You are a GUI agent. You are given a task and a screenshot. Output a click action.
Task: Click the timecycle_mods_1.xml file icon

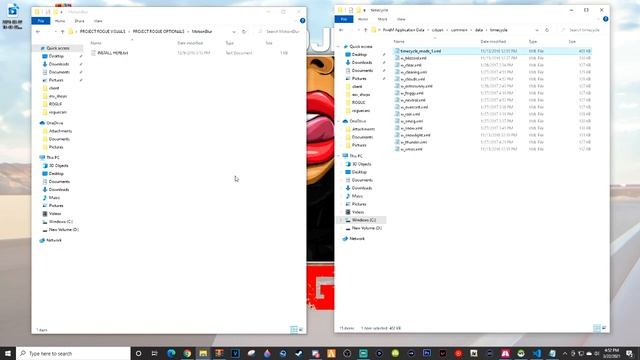click(x=397, y=51)
